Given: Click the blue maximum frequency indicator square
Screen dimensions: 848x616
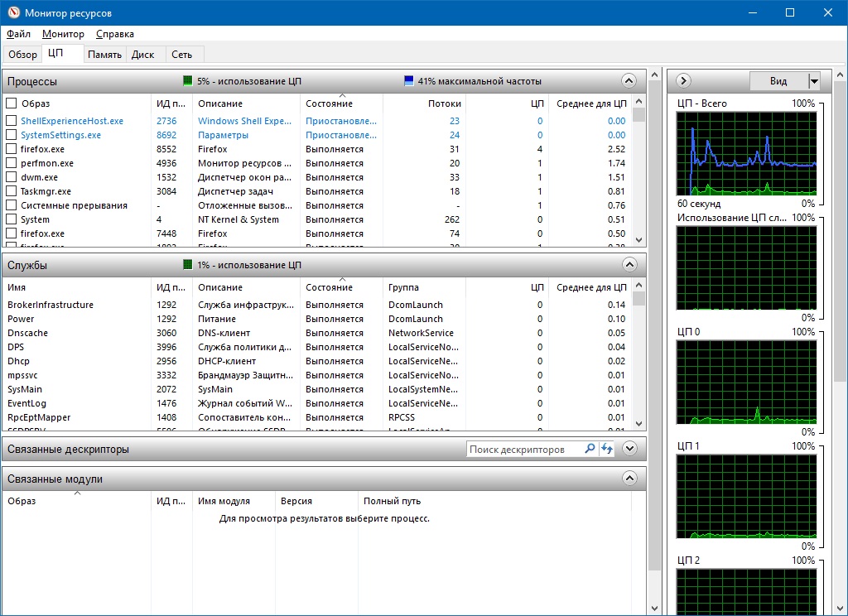Looking at the screenshot, I should coord(408,81).
